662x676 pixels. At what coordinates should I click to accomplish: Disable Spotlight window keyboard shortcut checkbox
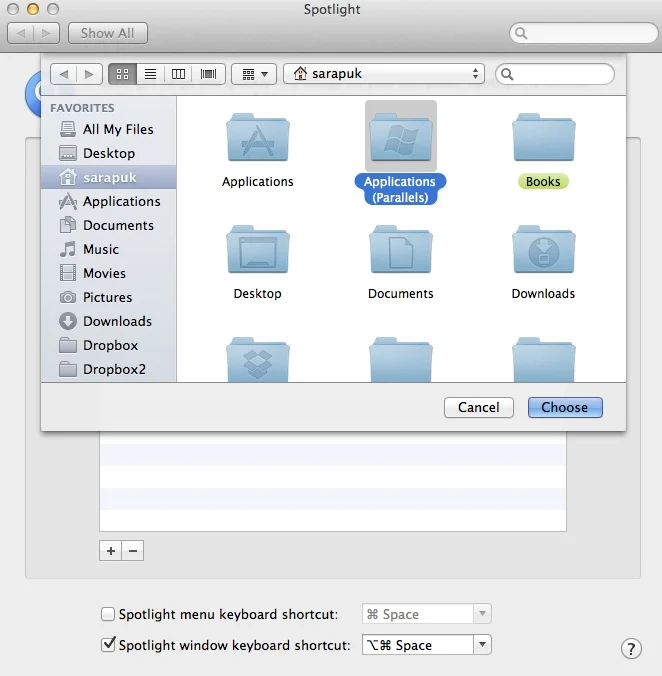click(x=108, y=645)
